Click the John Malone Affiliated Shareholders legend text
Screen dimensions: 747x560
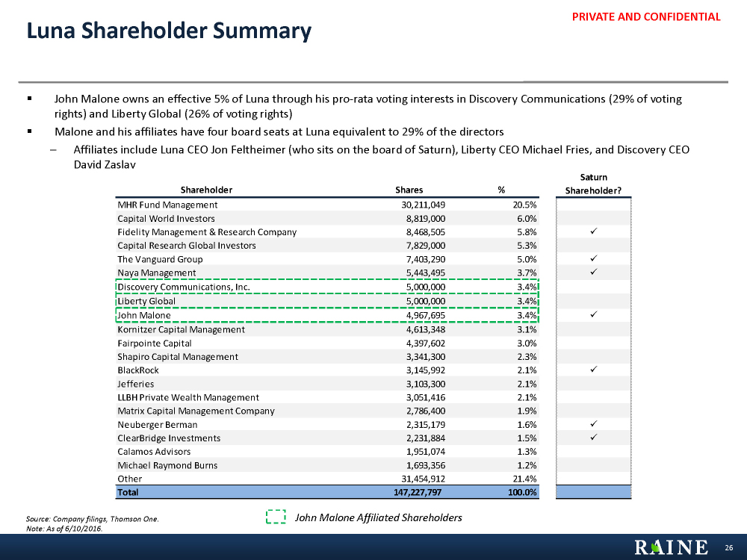point(379,517)
